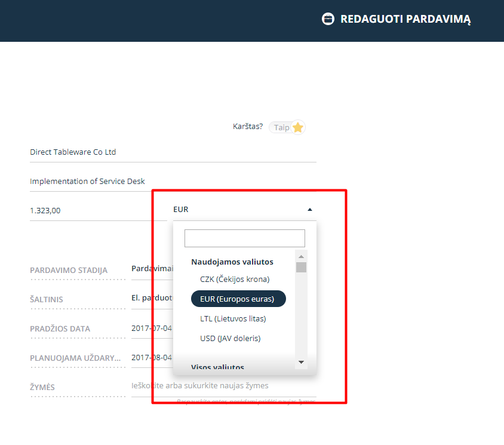Click the planned closing date 2017-08-04
Screen dimensions: 504x445
152,358
